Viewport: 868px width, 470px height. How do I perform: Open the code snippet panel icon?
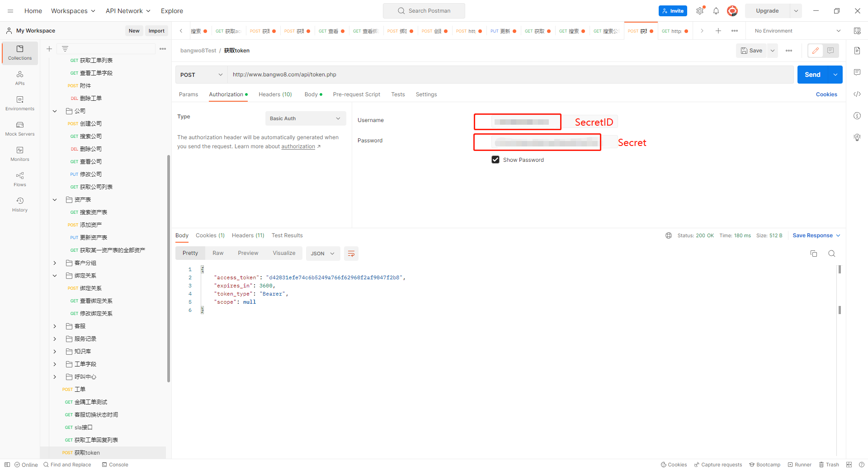[x=857, y=94]
